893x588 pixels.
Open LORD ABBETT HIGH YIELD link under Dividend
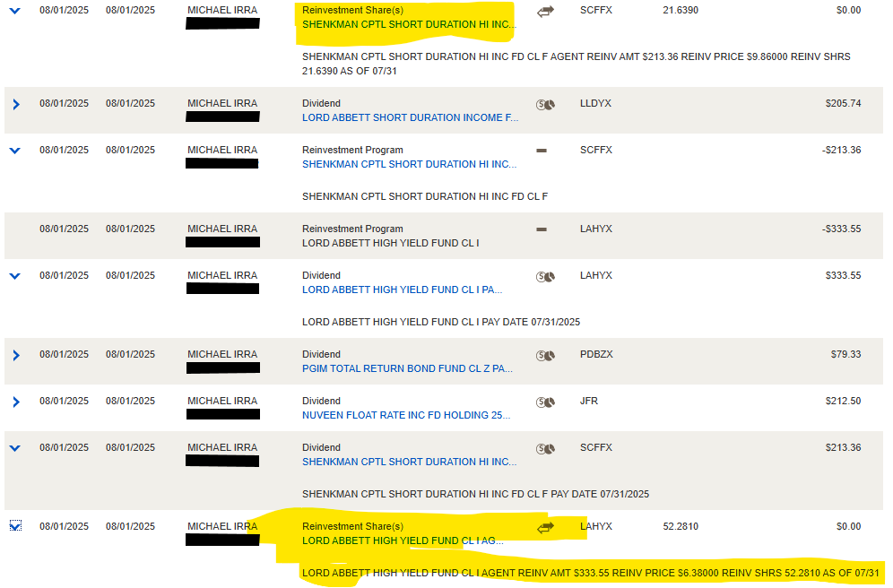click(402, 290)
